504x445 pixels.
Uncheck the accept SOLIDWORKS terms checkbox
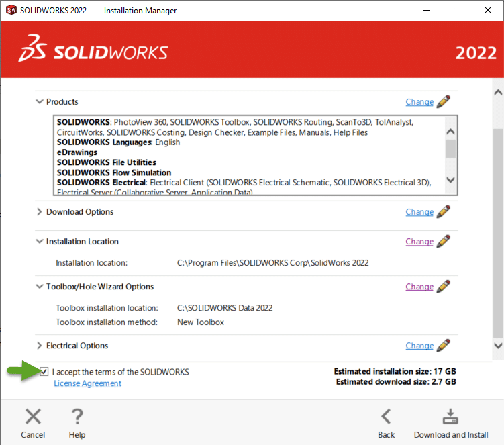pyautogui.click(x=44, y=372)
